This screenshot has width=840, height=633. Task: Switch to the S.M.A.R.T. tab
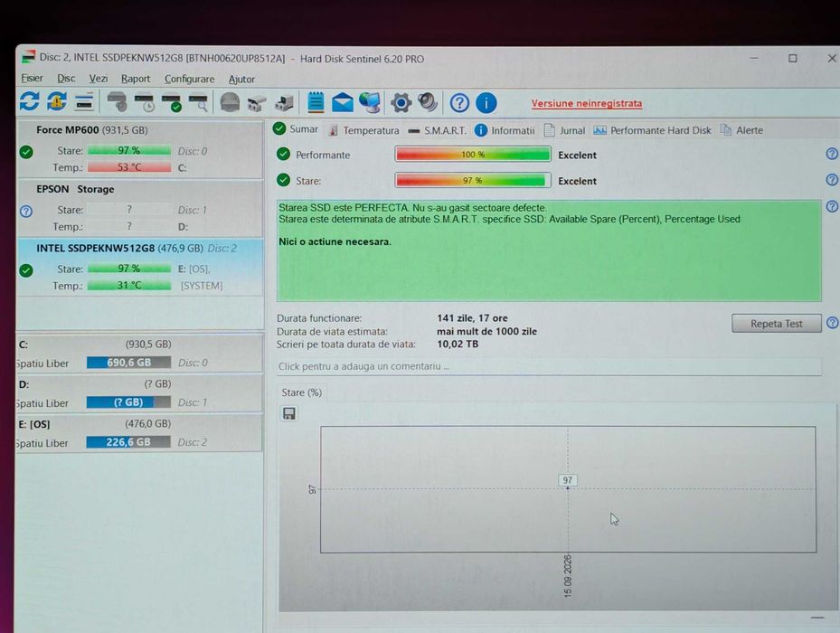coord(437,130)
